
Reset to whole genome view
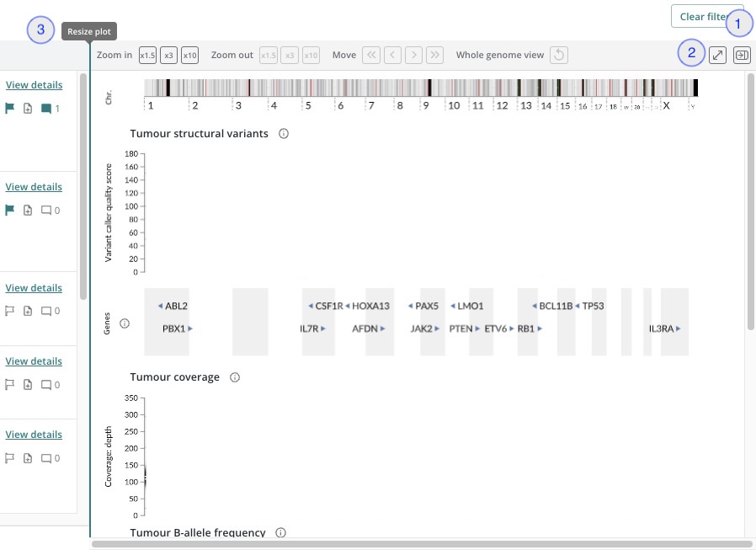559,56
